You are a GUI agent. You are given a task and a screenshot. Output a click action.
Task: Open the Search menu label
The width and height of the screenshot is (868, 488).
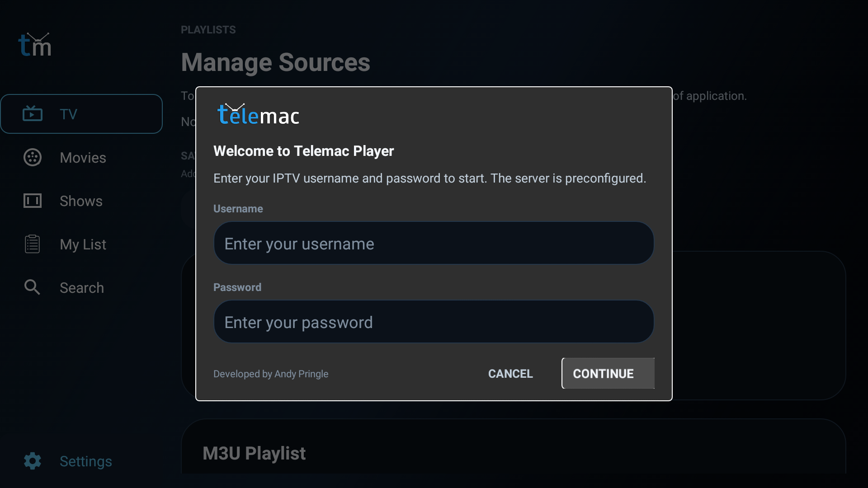click(82, 288)
